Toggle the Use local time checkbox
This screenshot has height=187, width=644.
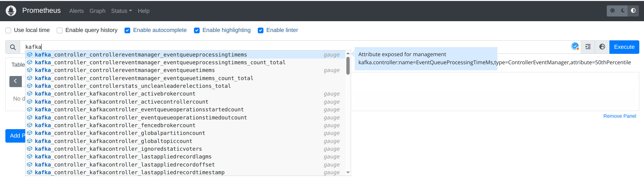[x=8, y=30]
